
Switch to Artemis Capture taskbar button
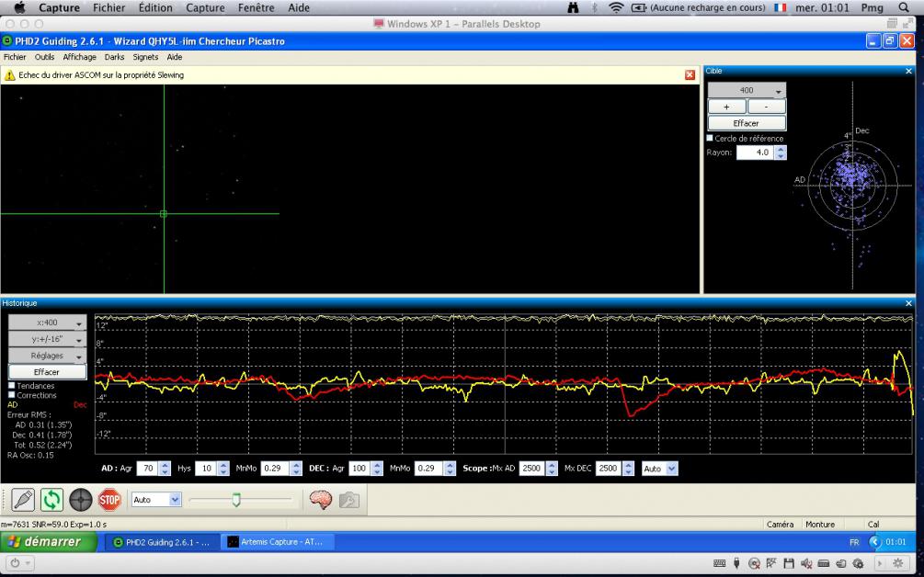coord(278,542)
